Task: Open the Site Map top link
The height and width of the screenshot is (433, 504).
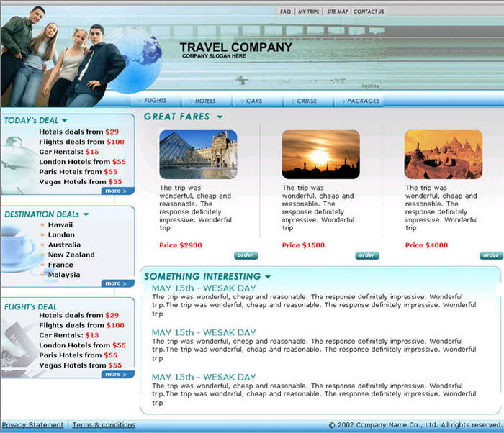Action: point(337,12)
